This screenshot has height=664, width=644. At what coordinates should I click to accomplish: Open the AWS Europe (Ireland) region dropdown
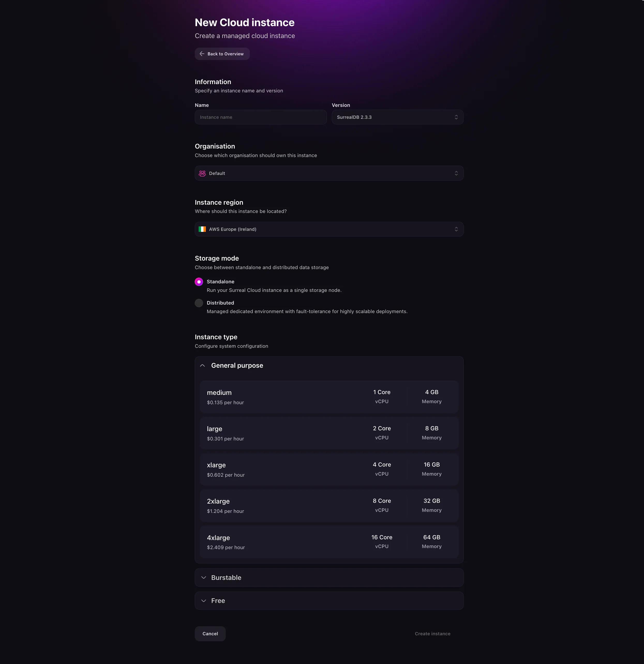[329, 229]
